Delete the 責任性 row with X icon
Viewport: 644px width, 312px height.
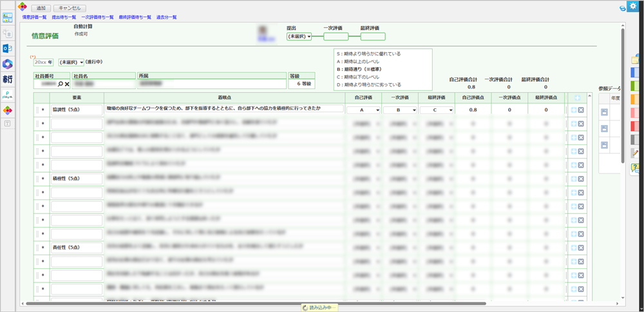pos(581,248)
